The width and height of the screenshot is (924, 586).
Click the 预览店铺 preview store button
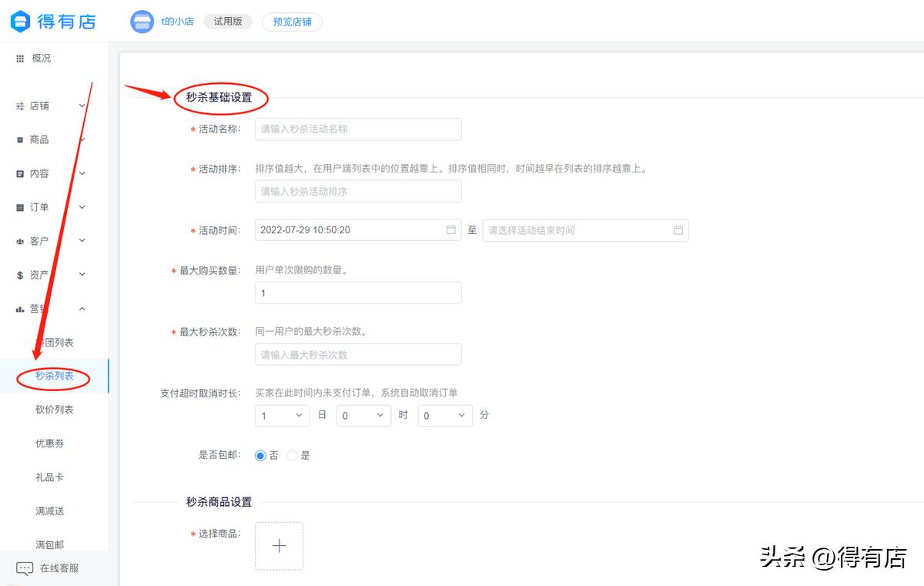(x=292, y=22)
